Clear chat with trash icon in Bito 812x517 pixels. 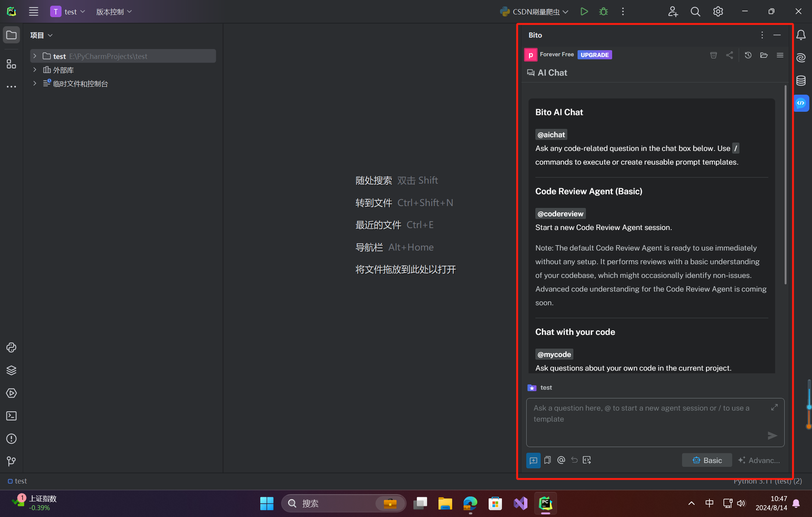713,55
